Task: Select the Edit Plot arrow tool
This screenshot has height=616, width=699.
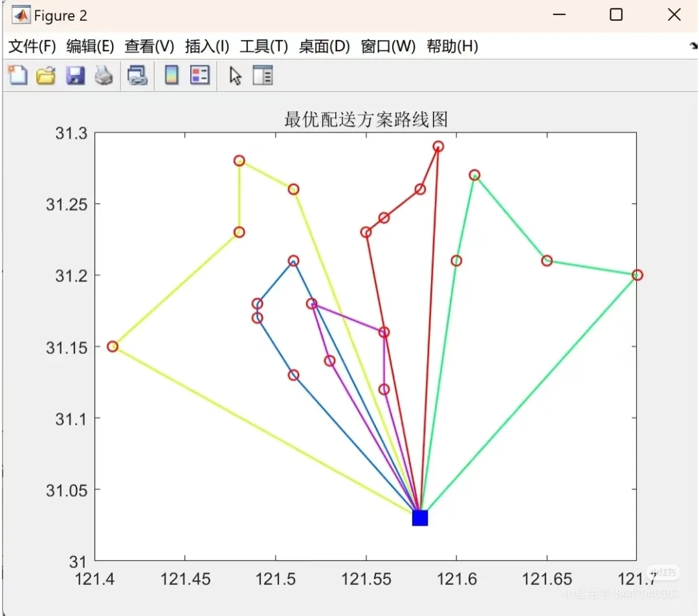Action: click(235, 75)
